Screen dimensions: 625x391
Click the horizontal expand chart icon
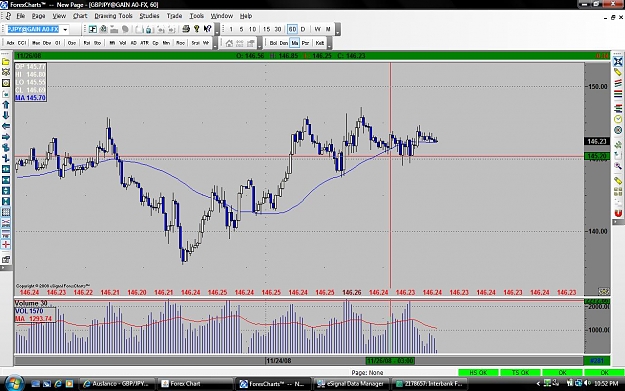point(6,169)
